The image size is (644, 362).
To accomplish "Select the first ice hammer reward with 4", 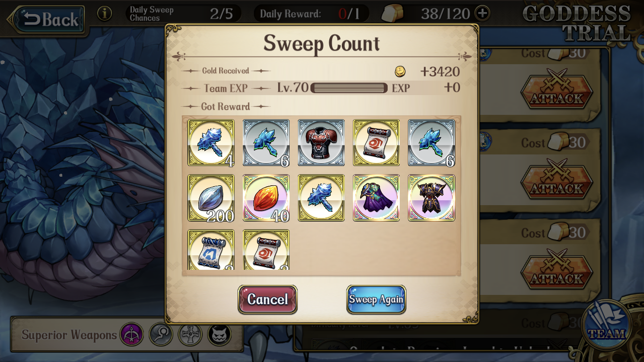I will (211, 143).
